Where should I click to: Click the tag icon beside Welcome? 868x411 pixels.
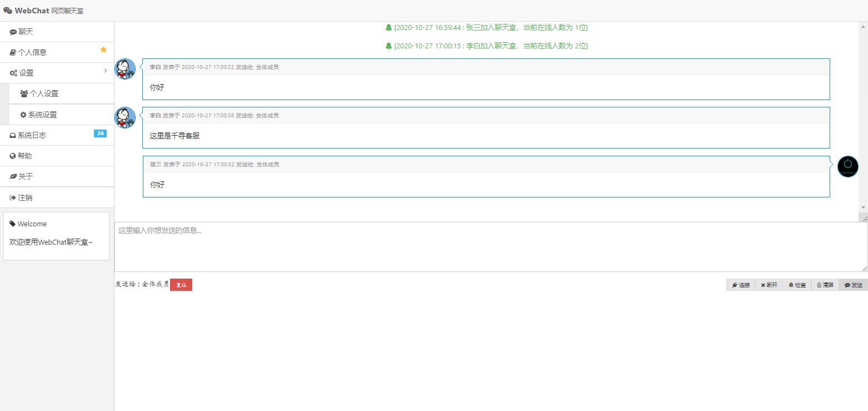pos(13,224)
